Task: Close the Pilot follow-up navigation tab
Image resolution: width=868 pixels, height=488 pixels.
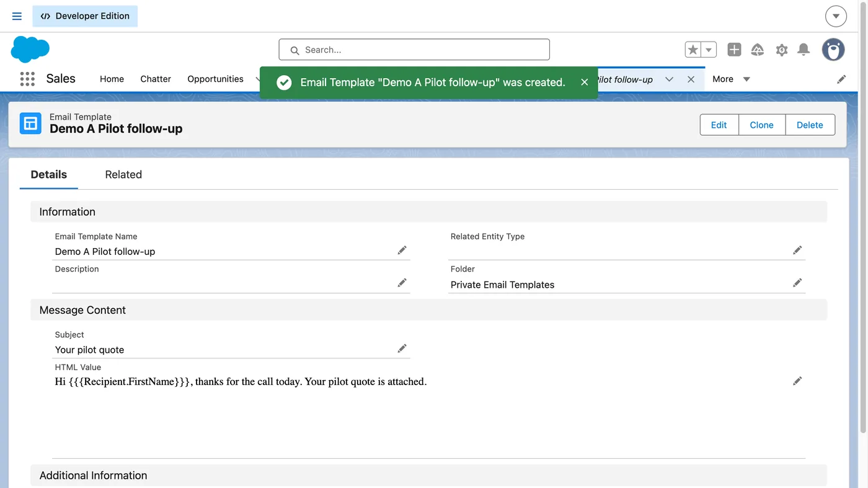Action: [x=691, y=79]
